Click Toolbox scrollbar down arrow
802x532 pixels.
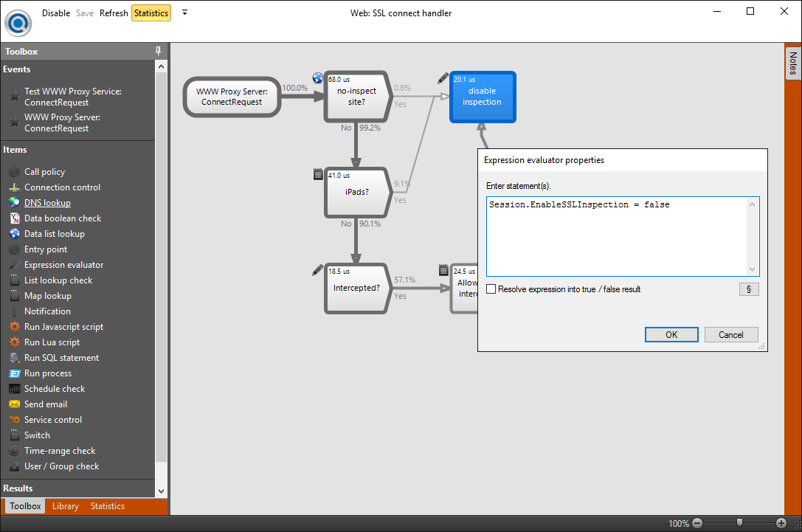click(x=161, y=491)
